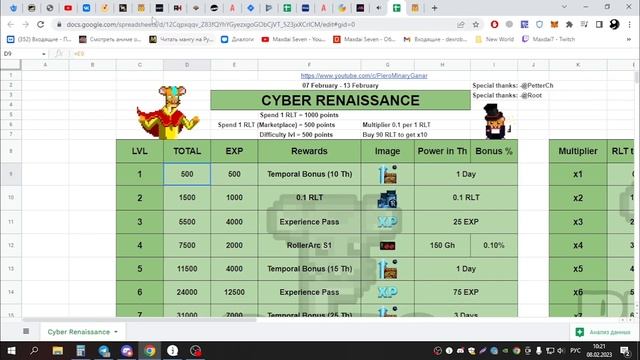Viewport: 640px width, 360px height.
Task: Go back with the browser back arrow
Action: tap(11, 24)
